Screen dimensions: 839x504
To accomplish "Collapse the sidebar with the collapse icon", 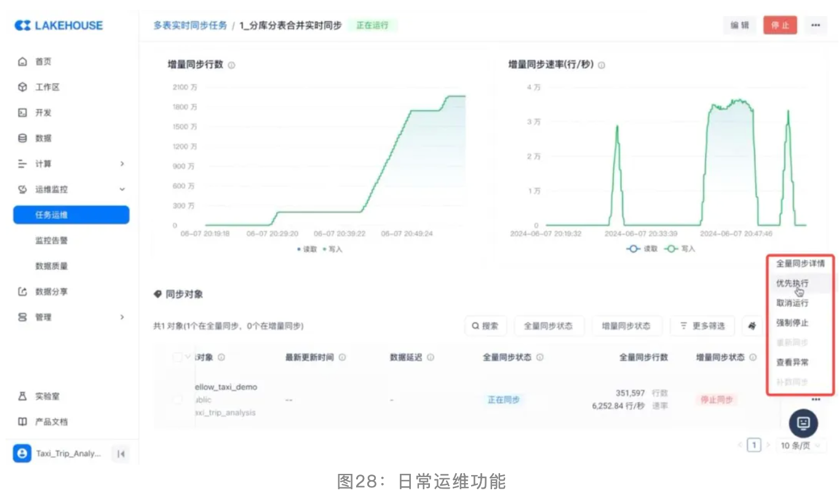I will pyautogui.click(x=121, y=454).
